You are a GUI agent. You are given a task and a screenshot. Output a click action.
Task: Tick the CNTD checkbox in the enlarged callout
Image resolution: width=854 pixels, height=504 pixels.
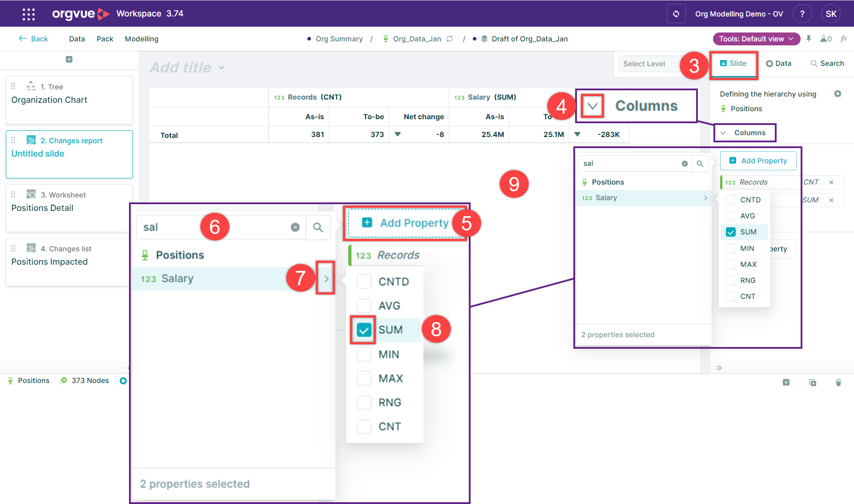pos(364,282)
